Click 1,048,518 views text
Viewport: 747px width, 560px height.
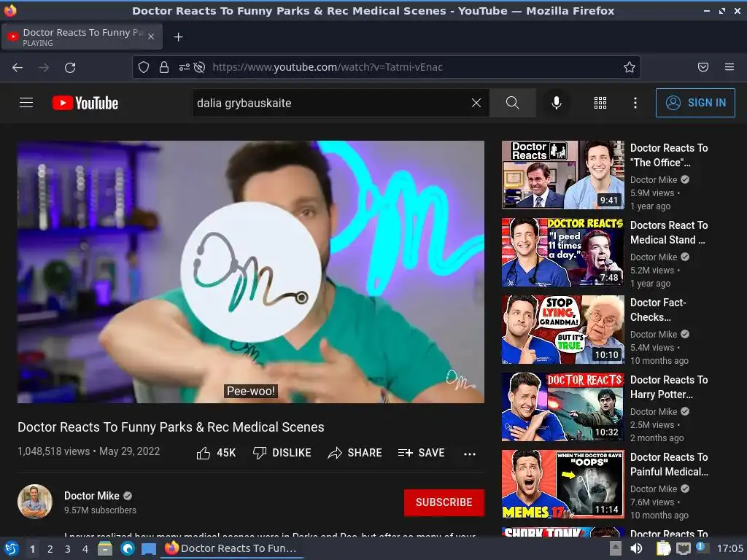[x=53, y=451]
